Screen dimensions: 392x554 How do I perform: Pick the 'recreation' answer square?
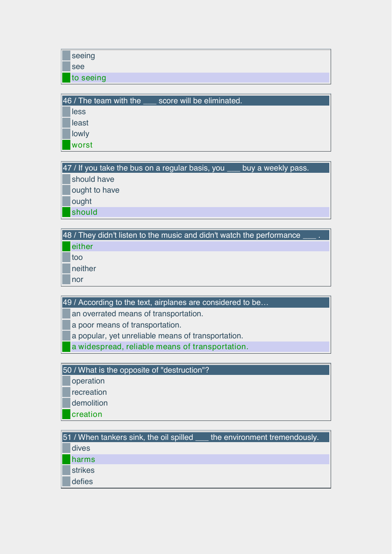(x=66, y=392)
